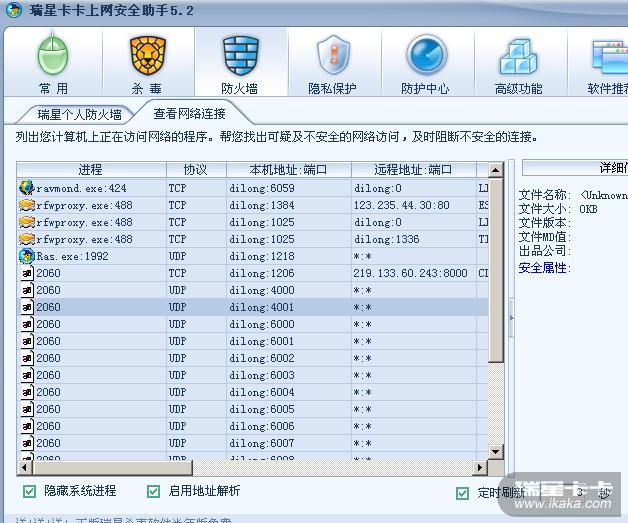628x523 pixels.
Task: Sort by 本机地址:端口 column header
Action: click(x=288, y=169)
